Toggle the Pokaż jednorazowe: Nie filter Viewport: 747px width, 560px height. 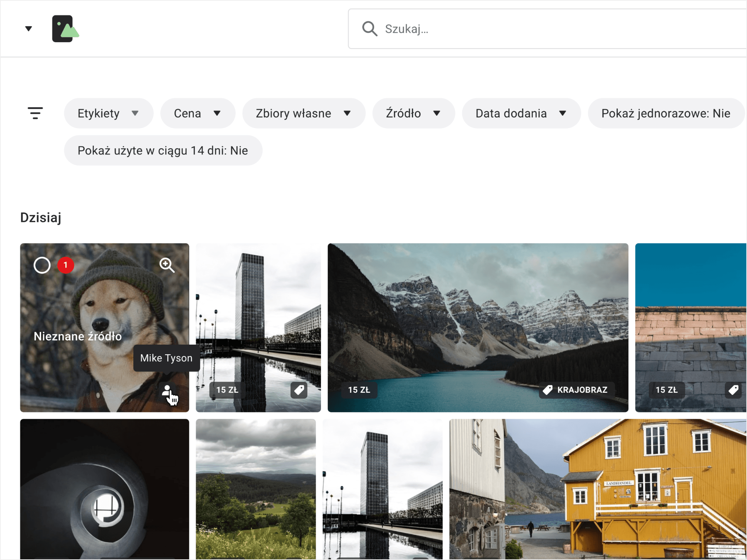click(666, 113)
